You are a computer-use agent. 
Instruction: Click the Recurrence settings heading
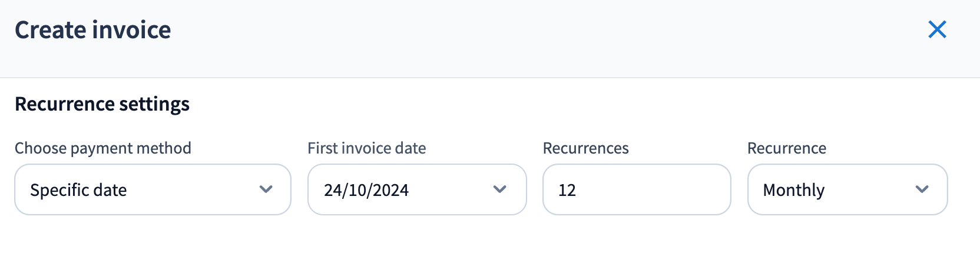[102, 104]
